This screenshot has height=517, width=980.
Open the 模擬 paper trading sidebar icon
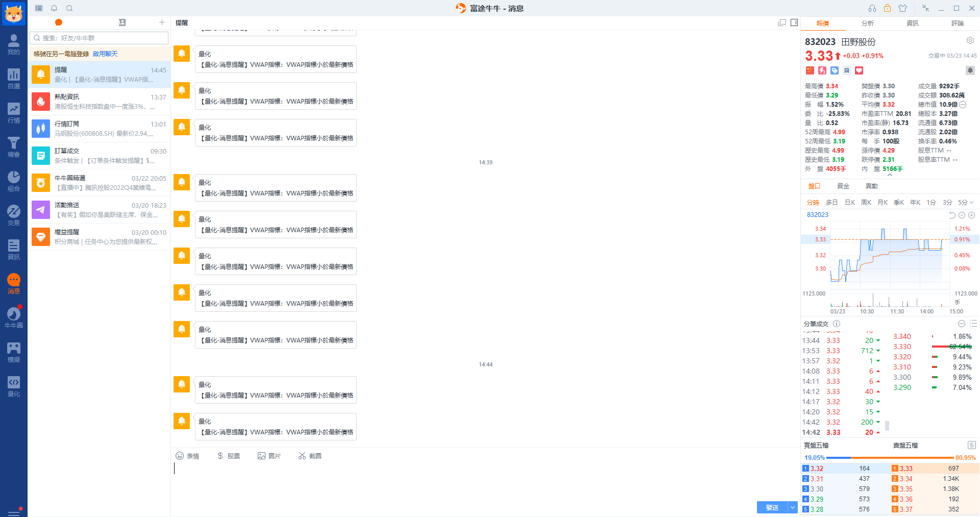14,352
